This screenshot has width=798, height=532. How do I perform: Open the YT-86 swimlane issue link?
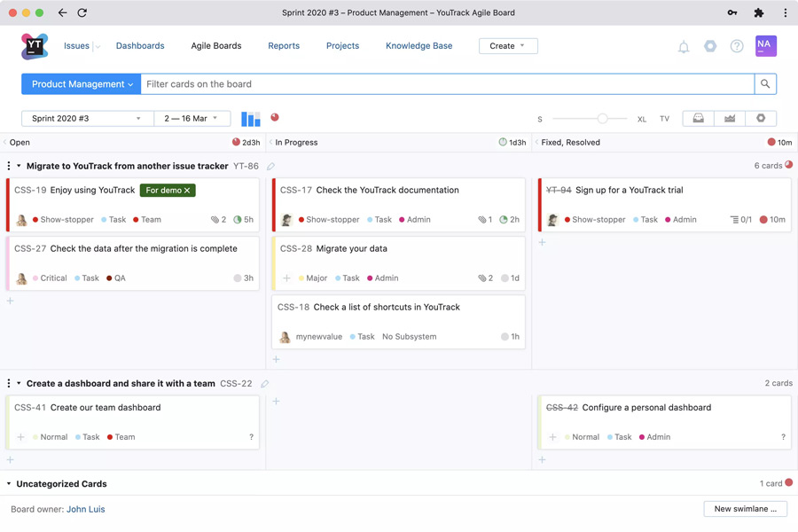click(x=246, y=166)
